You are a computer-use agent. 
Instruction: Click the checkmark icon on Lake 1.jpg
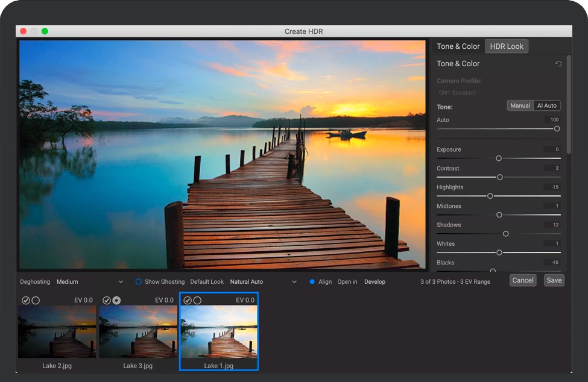pyautogui.click(x=188, y=300)
